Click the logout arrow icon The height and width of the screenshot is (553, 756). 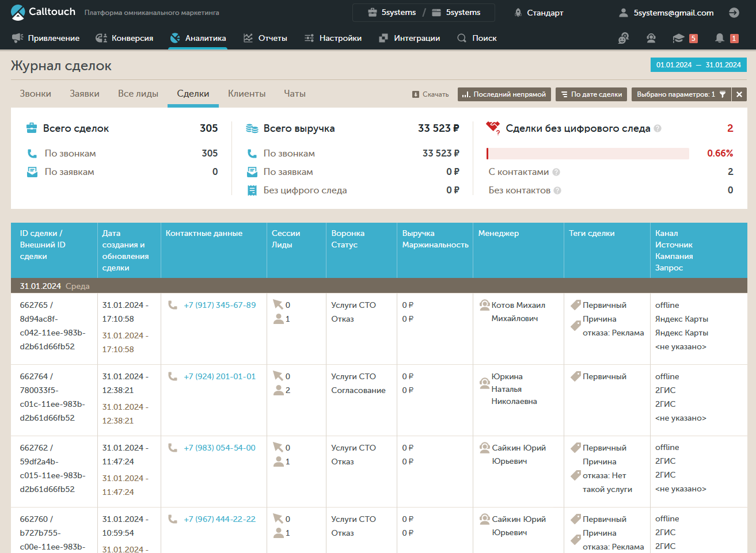(734, 12)
